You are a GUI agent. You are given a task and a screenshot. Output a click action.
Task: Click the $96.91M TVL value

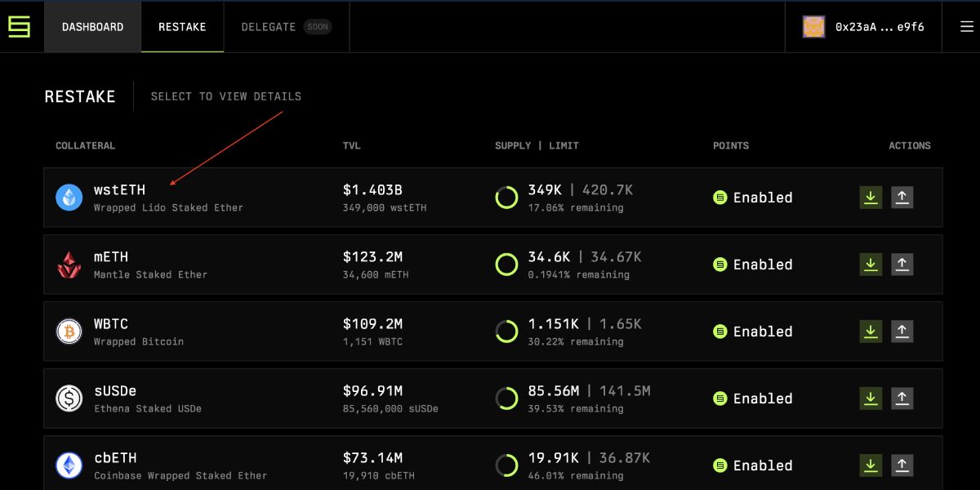click(x=372, y=390)
